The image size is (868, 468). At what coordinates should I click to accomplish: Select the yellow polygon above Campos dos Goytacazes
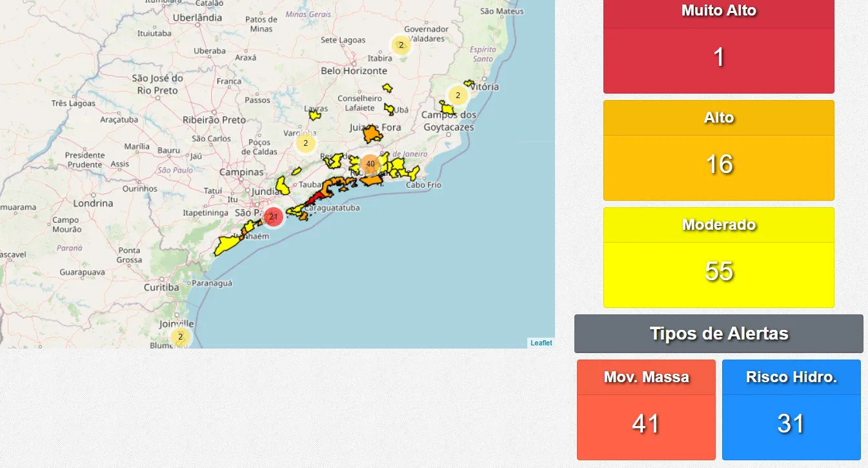[x=447, y=108]
